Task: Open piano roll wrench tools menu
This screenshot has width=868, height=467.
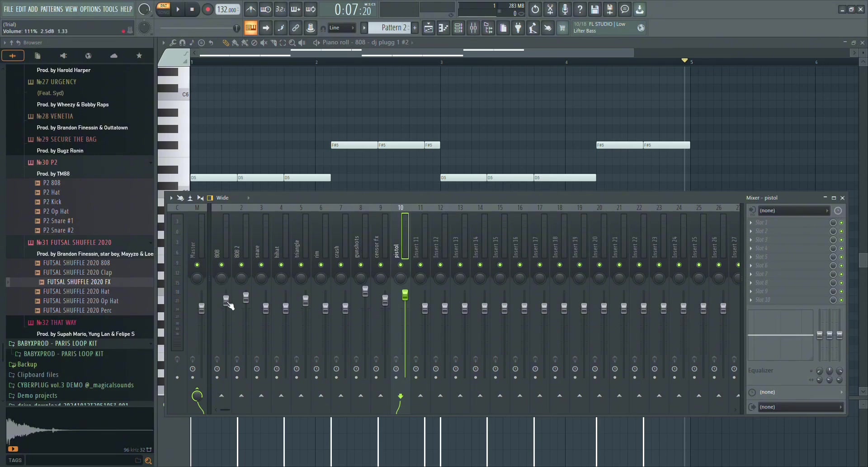Action: click(x=173, y=43)
